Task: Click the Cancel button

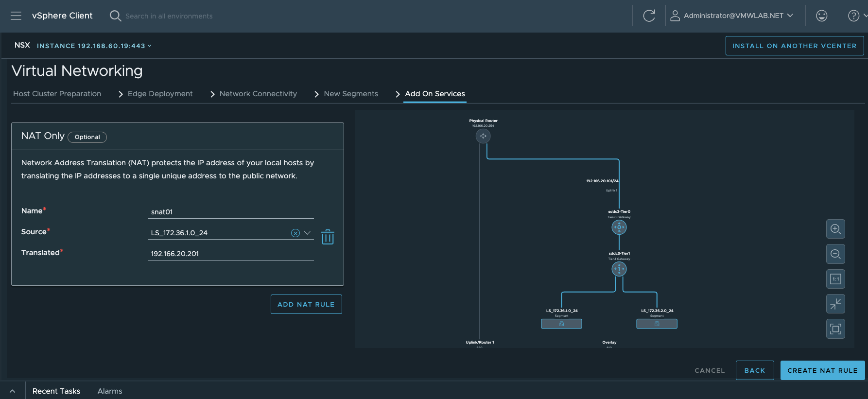Action: click(710, 370)
